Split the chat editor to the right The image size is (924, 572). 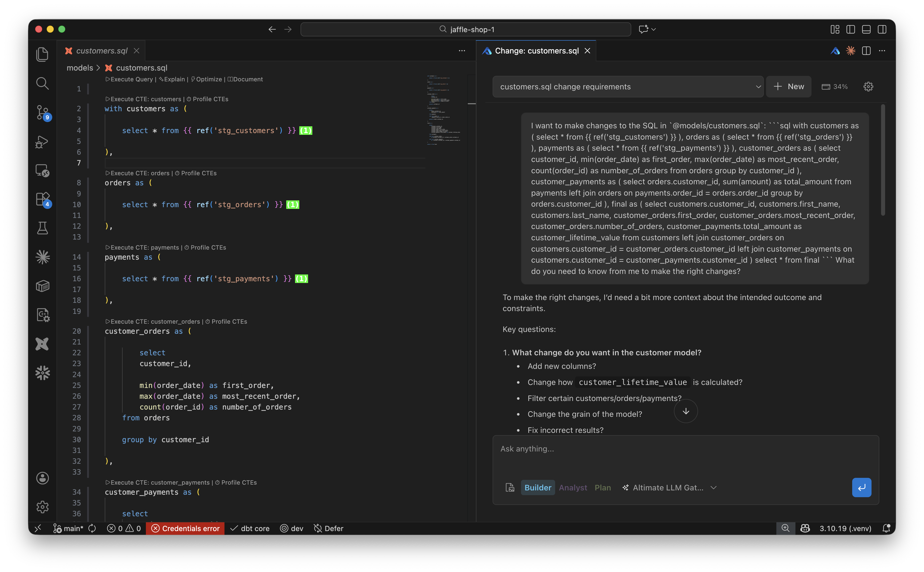coord(866,51)
